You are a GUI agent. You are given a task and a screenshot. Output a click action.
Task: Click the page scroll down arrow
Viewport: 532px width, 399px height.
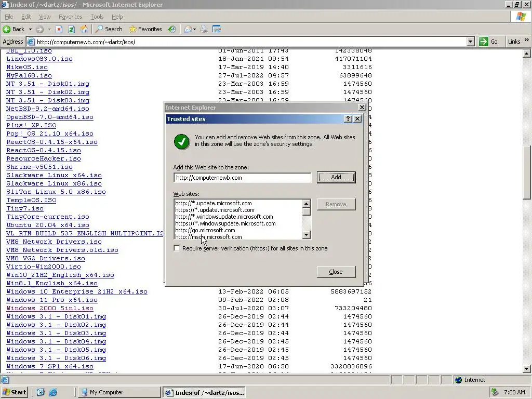[527, 369]
